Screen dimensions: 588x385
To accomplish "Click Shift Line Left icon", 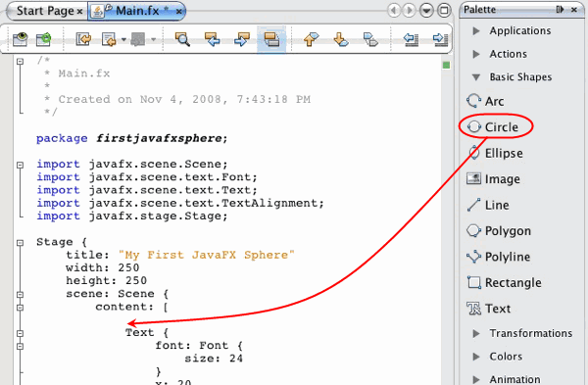I will pyautogui.click(x=411, y=39).
